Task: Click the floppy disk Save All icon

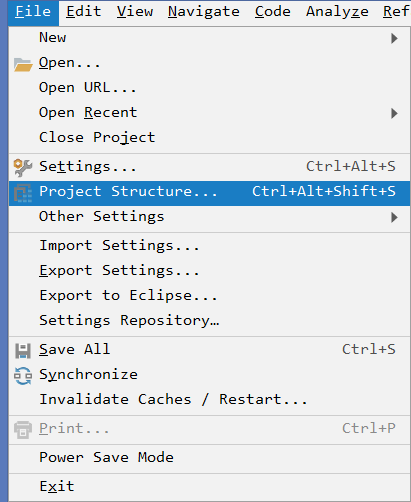Action: click(x=23, y=351)
